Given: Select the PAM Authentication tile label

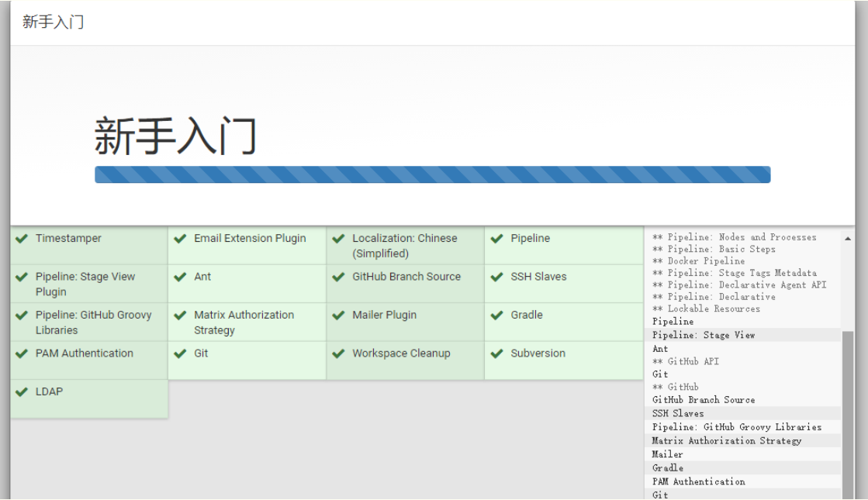Looking at the screenshot, I should 84,353.
